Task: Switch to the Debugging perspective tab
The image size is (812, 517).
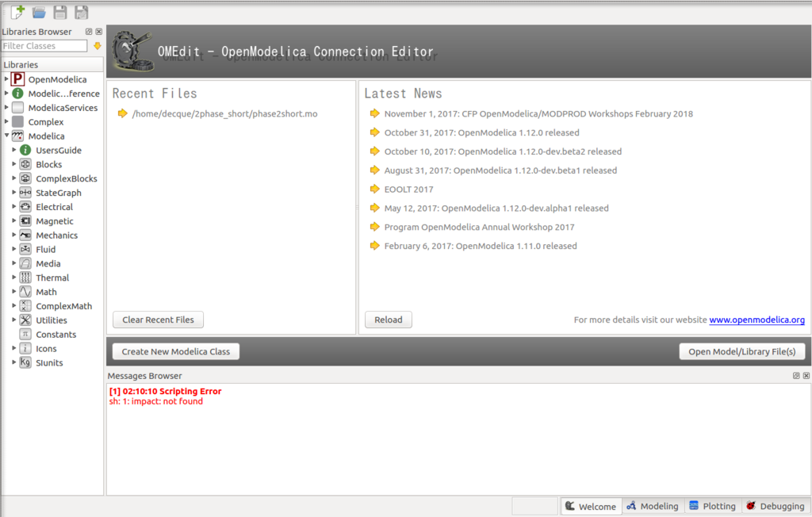Action: [x=776, y=506]
